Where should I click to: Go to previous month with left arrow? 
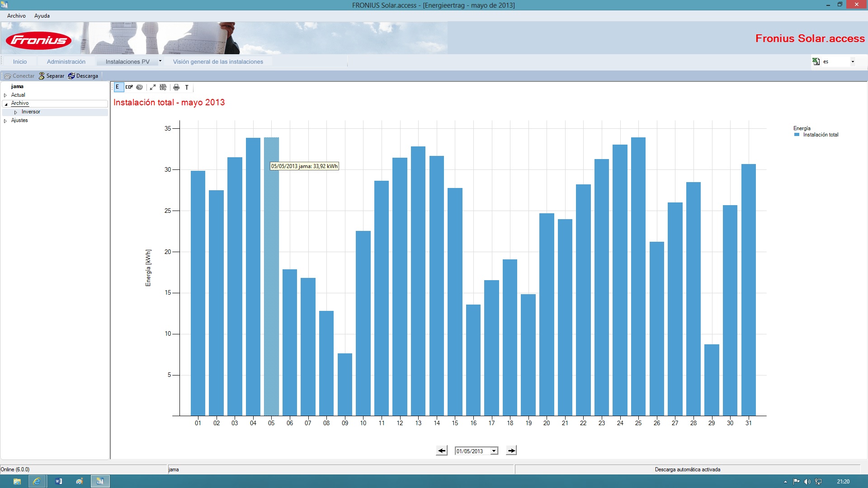click(442, 450)
